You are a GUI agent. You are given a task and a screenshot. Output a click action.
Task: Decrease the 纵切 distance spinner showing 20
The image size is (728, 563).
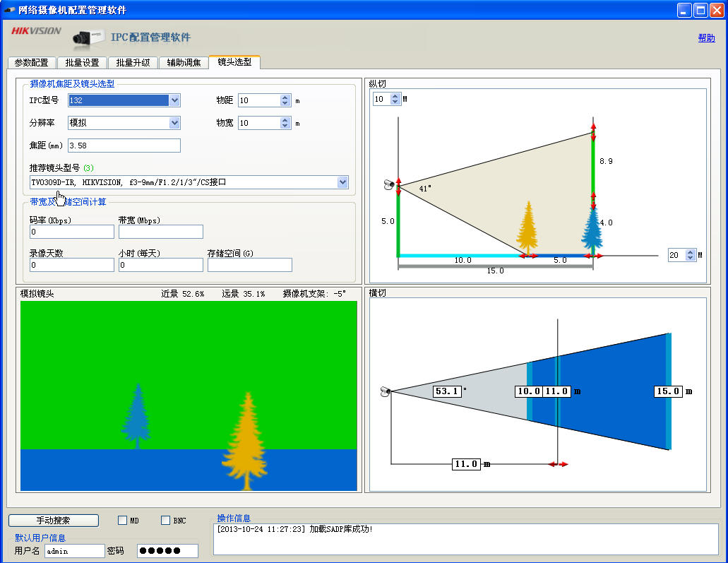pos(690,258)
